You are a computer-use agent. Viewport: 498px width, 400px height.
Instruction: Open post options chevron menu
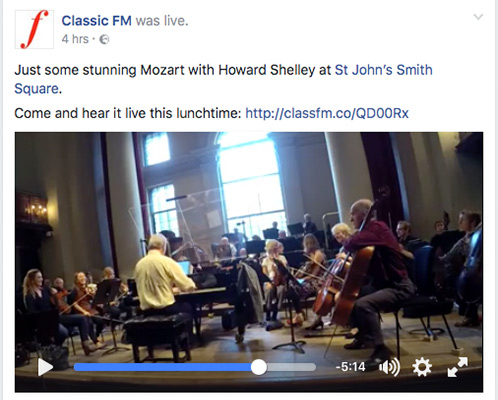tap(478, 17)
